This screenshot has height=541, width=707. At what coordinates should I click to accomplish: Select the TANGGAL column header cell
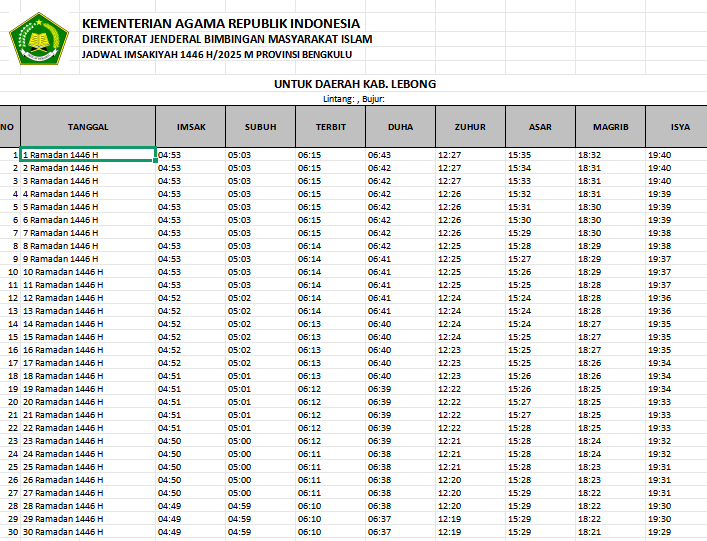tap(88, 127)
